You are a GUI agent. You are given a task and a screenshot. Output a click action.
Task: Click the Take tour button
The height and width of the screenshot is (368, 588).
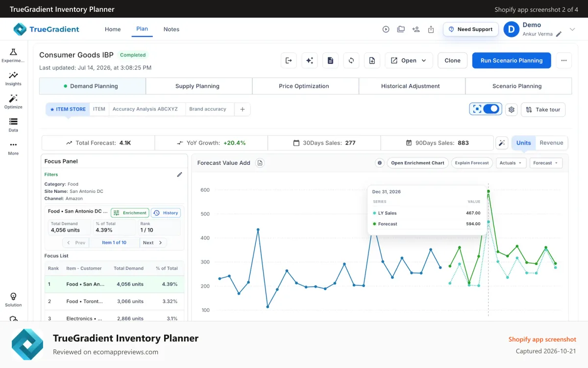(x=543, y=109)
